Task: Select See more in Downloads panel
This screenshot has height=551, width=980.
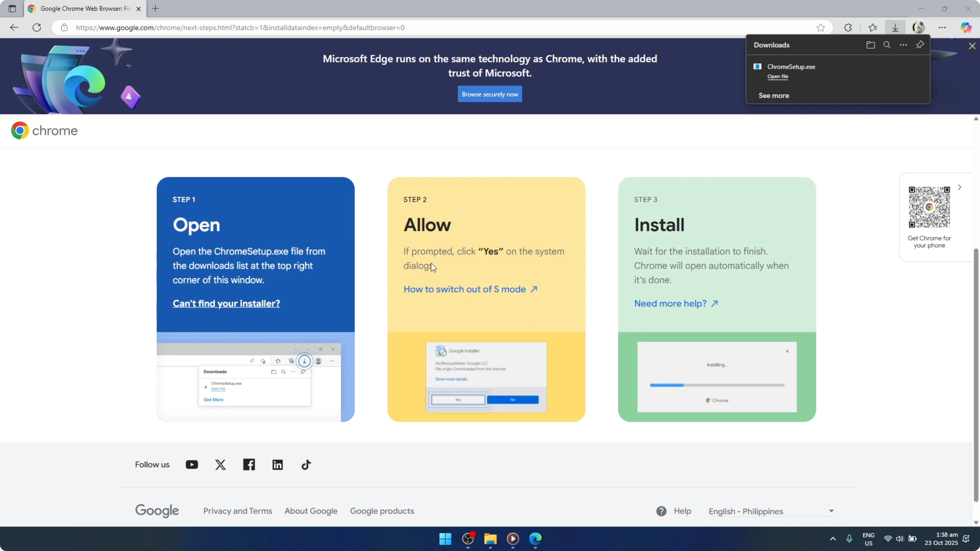Action: 774,96
